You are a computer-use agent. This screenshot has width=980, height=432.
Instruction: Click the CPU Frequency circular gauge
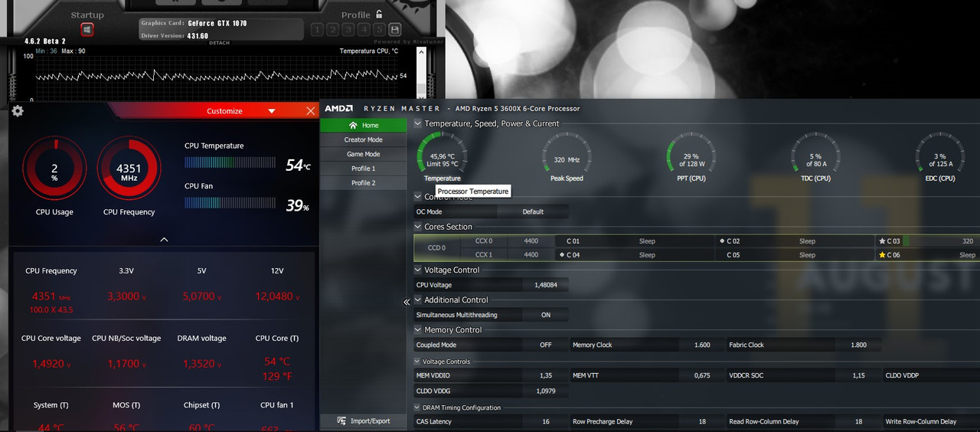(128, 168)
